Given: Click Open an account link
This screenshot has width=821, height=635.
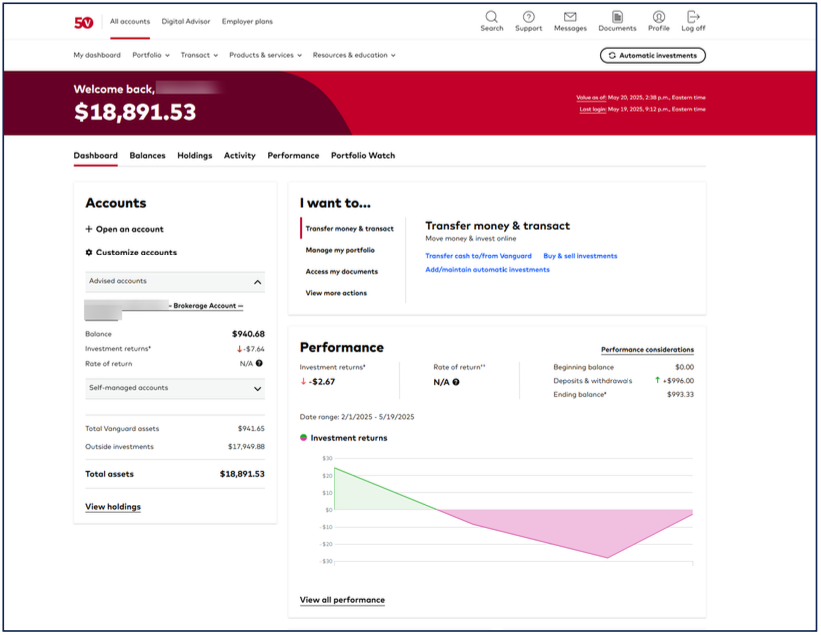Looking at the screenshot, I should [129, 229].
